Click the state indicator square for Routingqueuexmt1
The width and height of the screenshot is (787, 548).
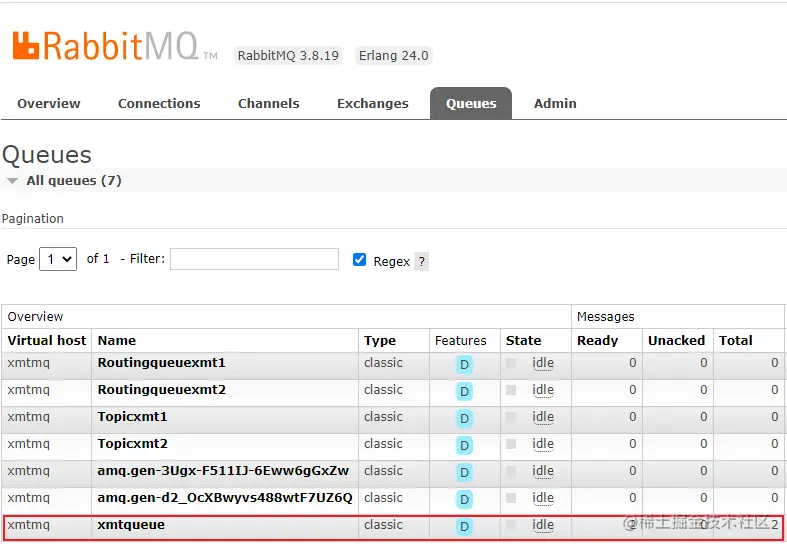(511, 363)
